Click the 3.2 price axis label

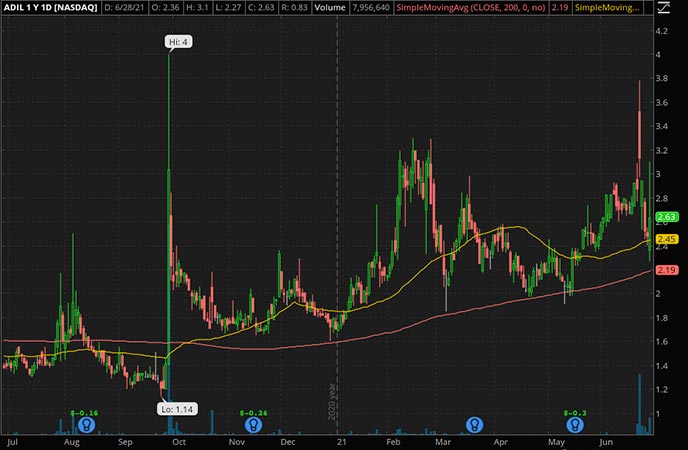click(662, 150)
